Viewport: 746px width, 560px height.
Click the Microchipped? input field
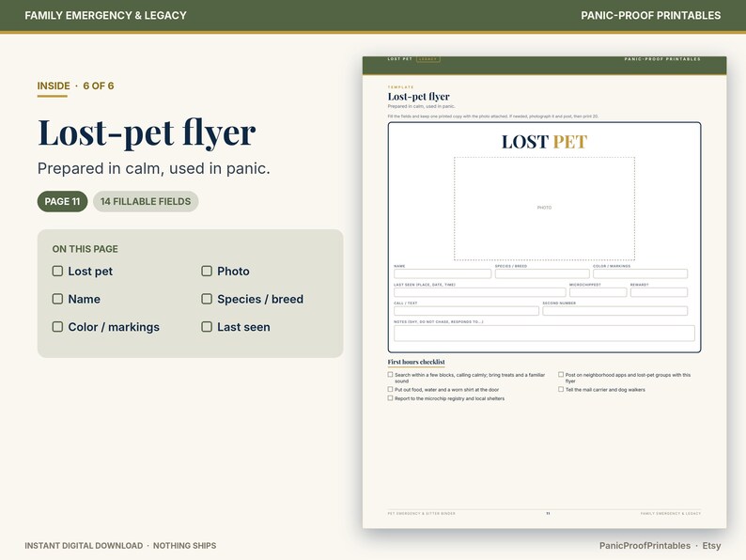coord(598,292)
